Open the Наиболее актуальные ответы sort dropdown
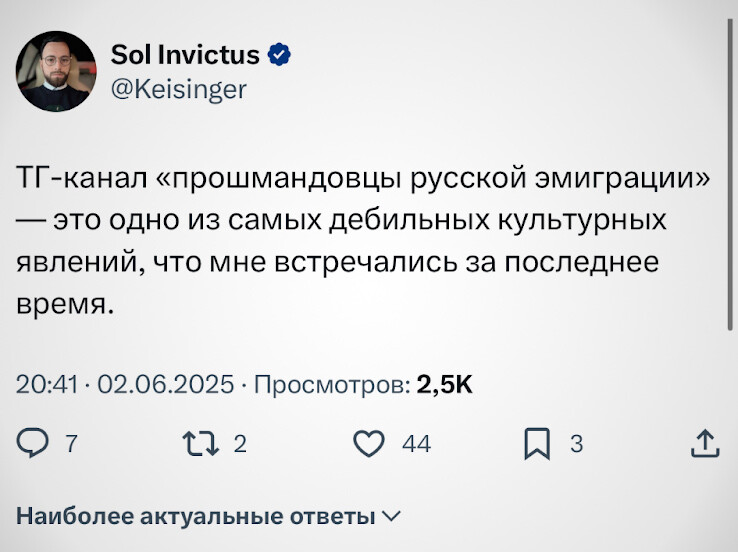This screenshot has width=738, height=552. click(198, 517)
